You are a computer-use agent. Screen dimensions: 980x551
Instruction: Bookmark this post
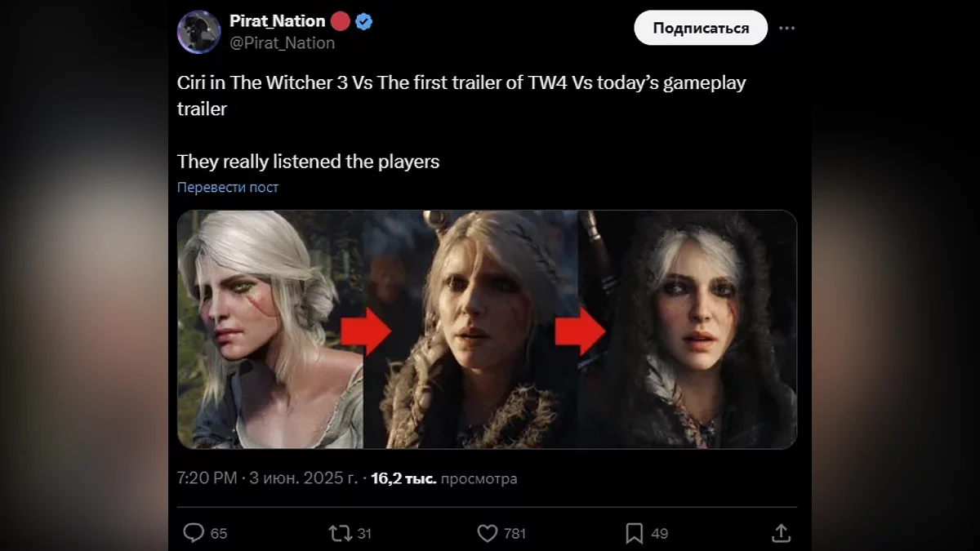click(634, 533)
